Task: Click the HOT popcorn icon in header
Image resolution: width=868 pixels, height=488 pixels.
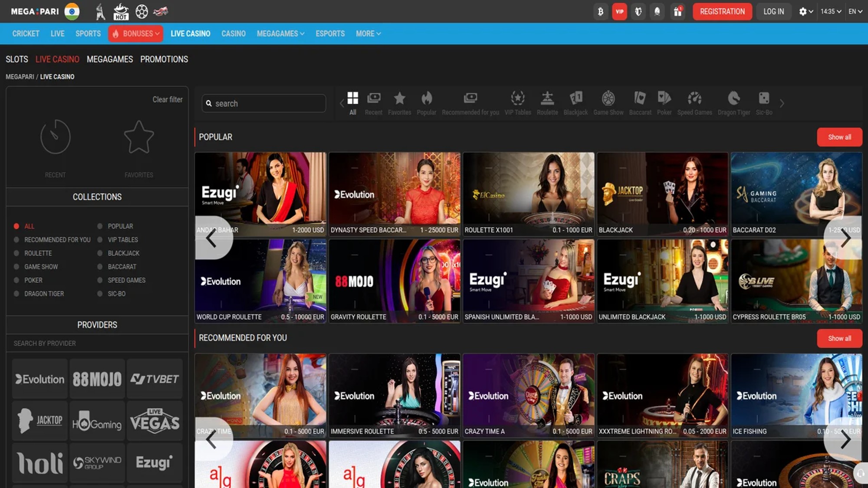Action: (x=121, y=12)
